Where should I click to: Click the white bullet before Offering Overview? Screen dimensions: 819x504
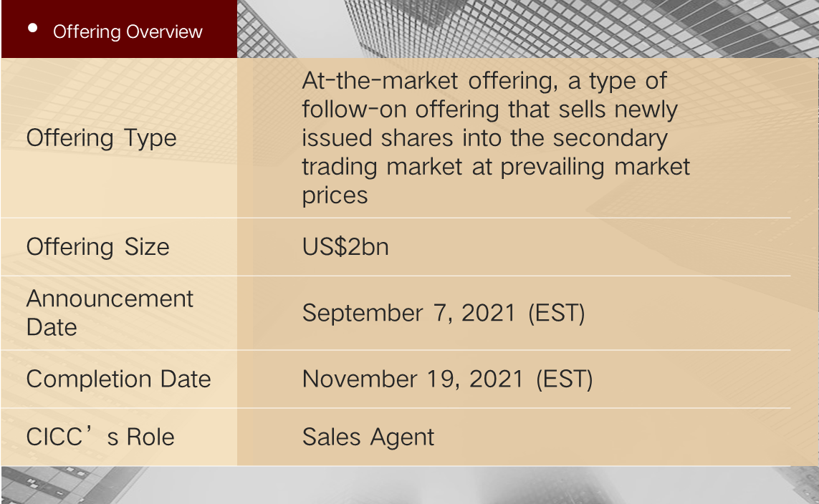click(x=32, y=28)
